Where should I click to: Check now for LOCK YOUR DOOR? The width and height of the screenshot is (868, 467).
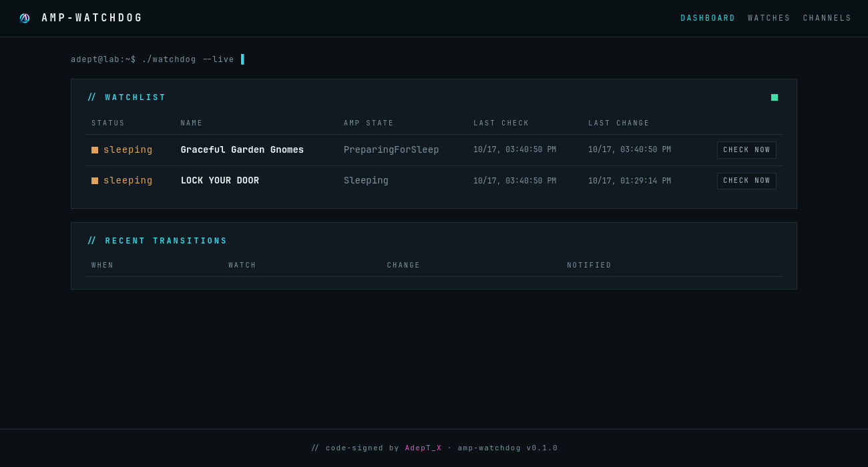click(746, 181)
